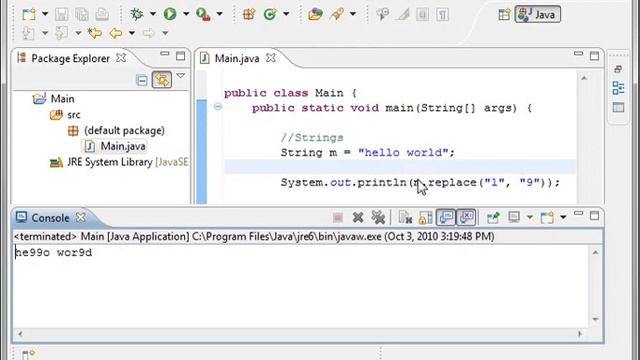Click the Last Edit Location icon
Screen dimensions: 640x360
tap(95, 33)
